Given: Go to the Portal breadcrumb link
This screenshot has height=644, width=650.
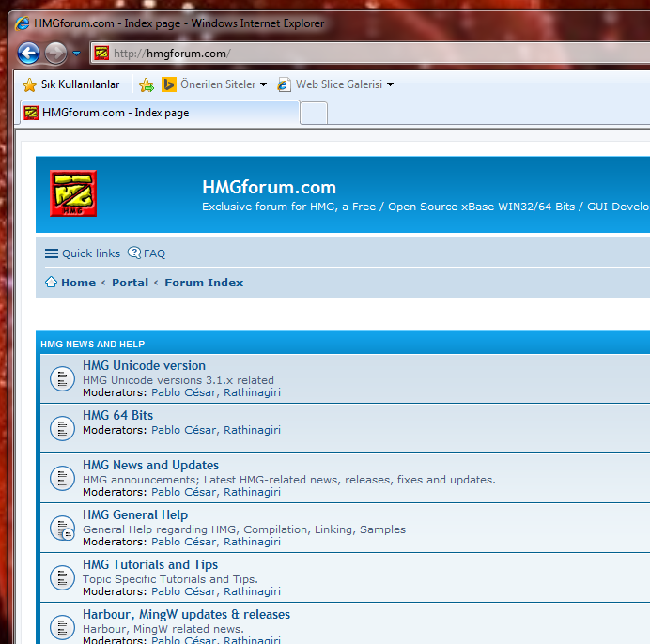Looking at the screenshot, I should tap(130, 283).
